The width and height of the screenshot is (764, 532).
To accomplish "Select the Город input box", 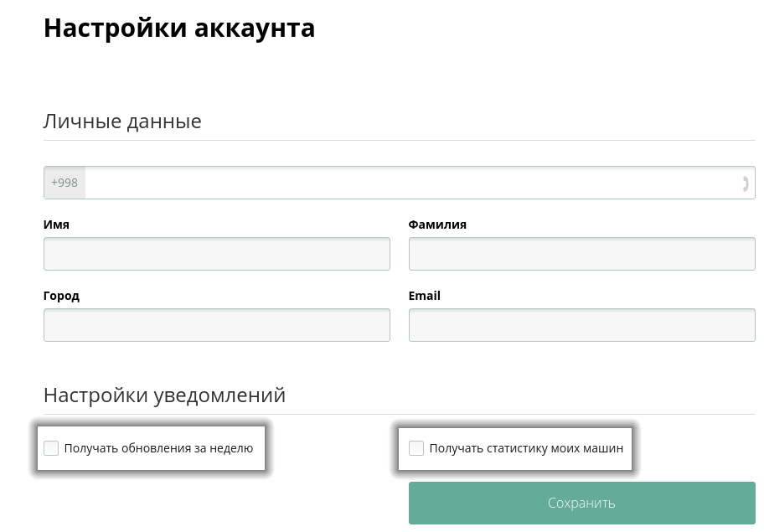I will [217, 325].
